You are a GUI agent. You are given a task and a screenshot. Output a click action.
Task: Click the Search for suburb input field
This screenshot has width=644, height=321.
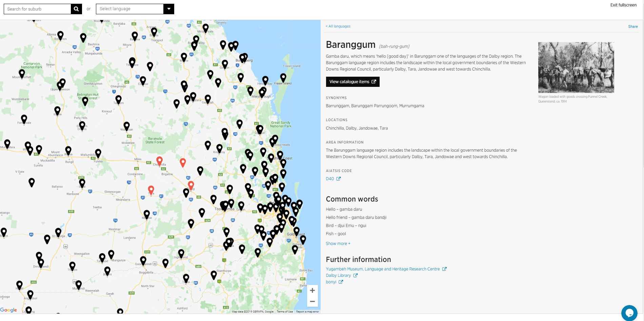pyautogui.click(x=37, y=8)
